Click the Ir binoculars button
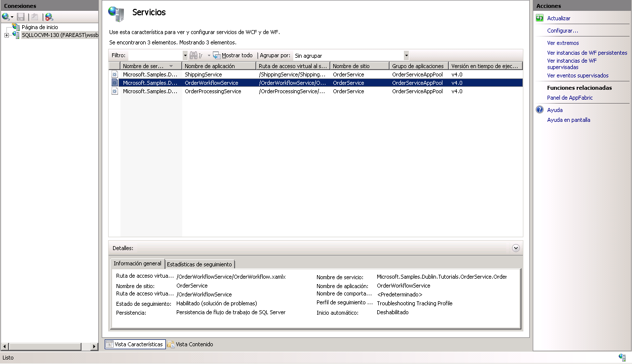Image resolution: width=632 pixels, height=364 pixels. (196, 56)
